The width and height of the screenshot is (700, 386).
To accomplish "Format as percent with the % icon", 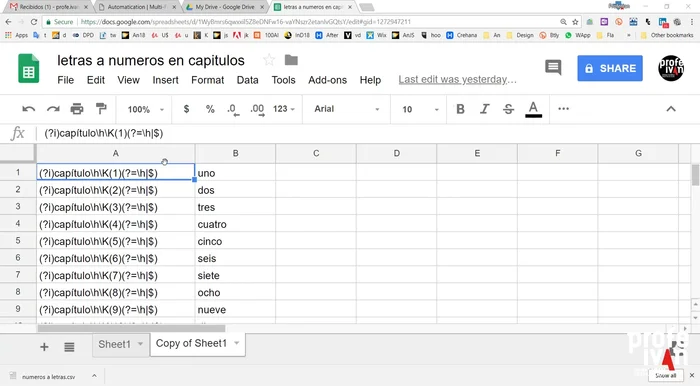I will click(210, 109).
